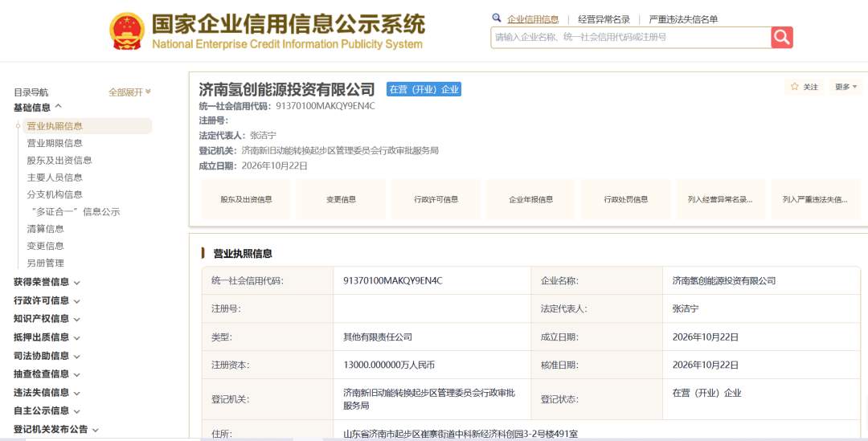Click the star 关注 follow button
This screenshot has height=441, width=868.
coord(805,87)
